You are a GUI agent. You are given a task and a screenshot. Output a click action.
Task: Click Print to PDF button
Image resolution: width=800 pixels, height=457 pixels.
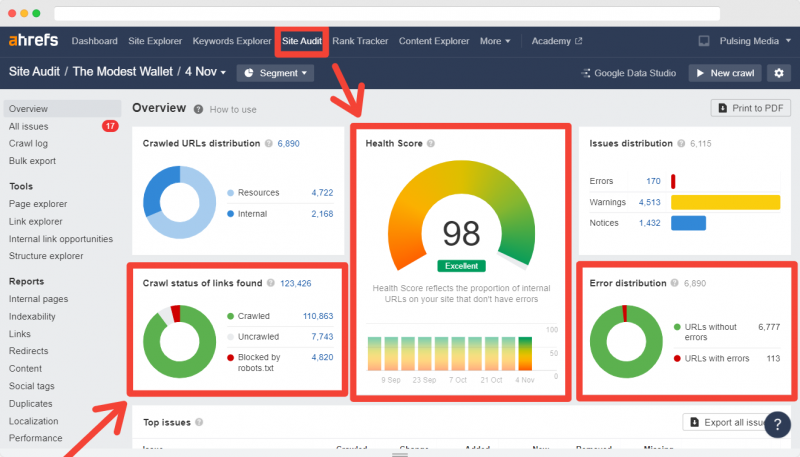tap(751, 108)
